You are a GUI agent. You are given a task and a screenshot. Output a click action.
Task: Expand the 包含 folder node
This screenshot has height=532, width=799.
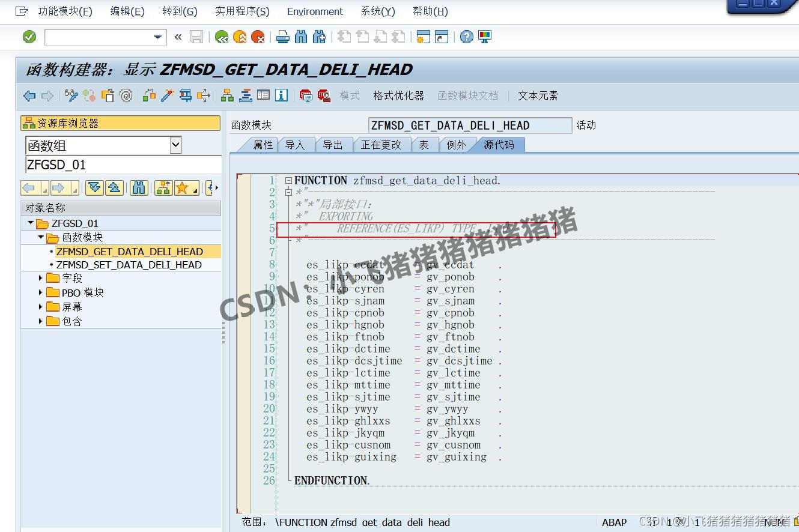41,321
